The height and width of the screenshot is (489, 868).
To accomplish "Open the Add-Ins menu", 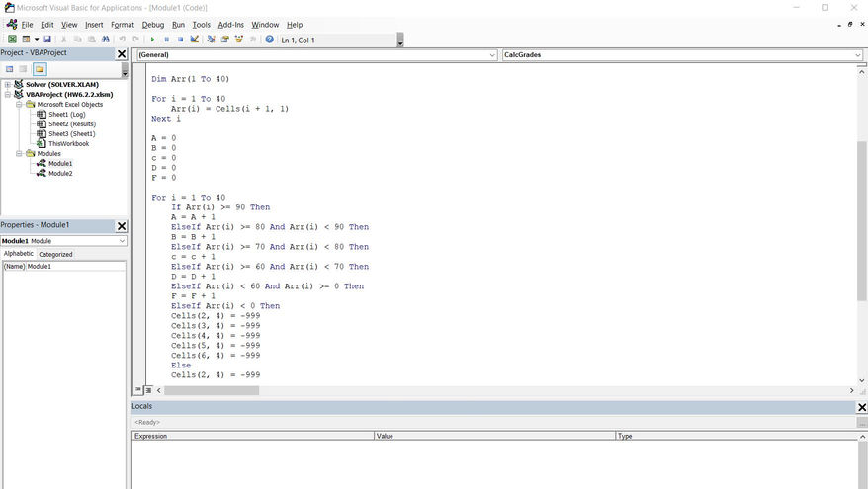I will coord(230,25).
